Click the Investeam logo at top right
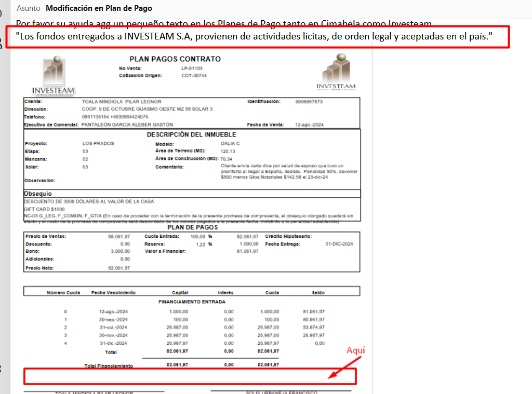This screenshot has height=394, width=532. (336, 72)
